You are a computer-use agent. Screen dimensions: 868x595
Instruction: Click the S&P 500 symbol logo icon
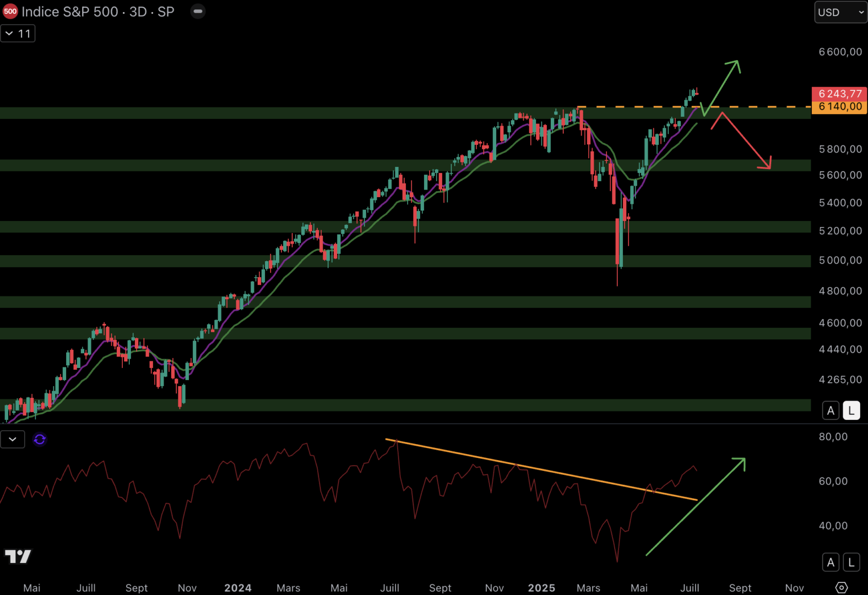click(10, 12)
